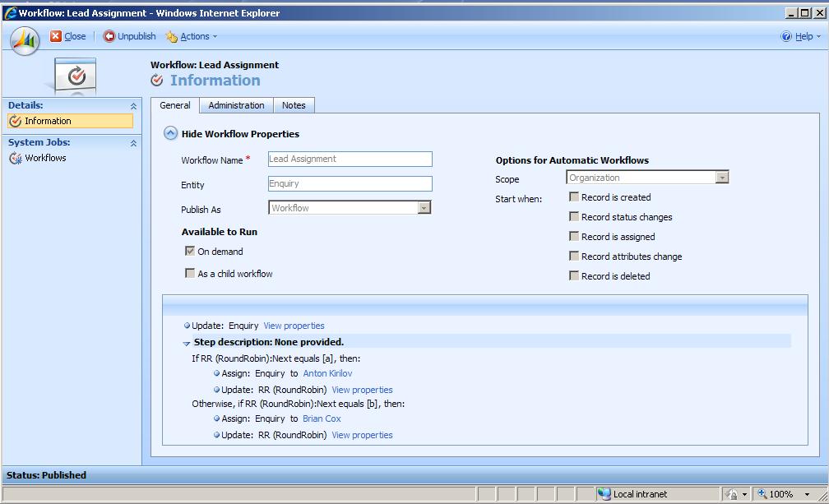Click the check icon beside Information heading
829x504 pixels.
tap(156, 81)
